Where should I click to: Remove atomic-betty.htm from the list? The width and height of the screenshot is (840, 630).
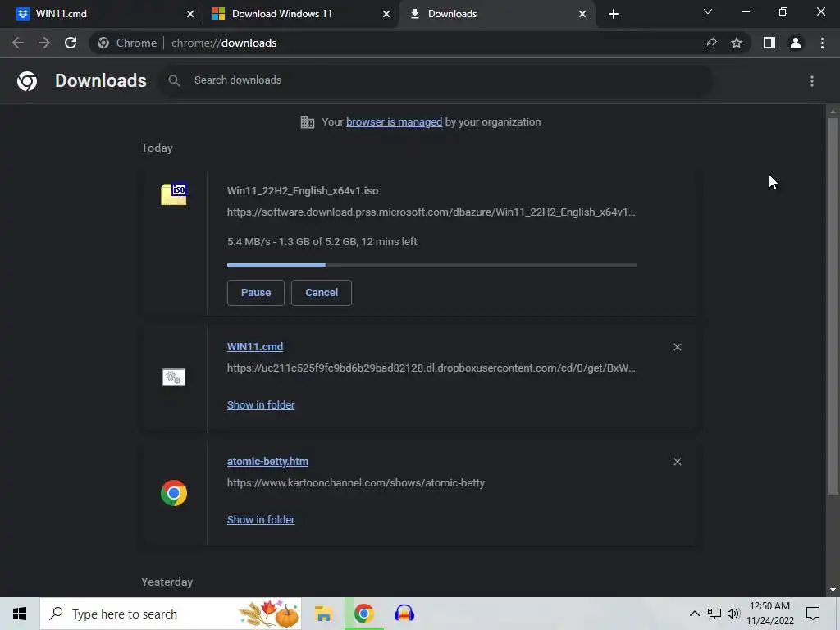coord(677,462)
